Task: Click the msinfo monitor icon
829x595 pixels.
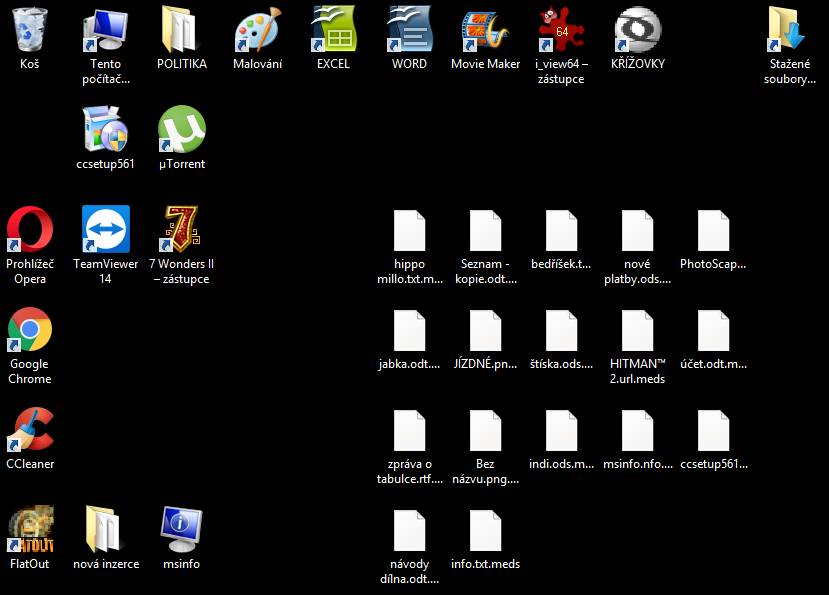Action: point(181,529)
